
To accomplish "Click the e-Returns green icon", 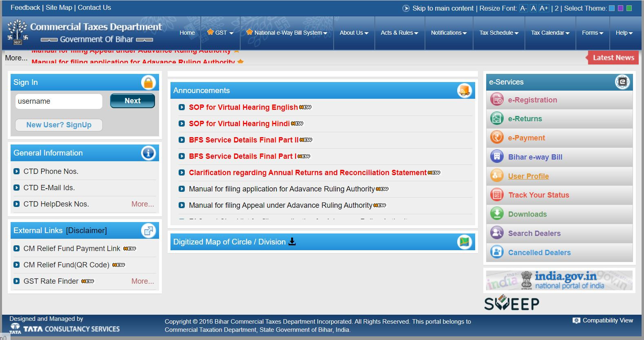I will [496, 119].
